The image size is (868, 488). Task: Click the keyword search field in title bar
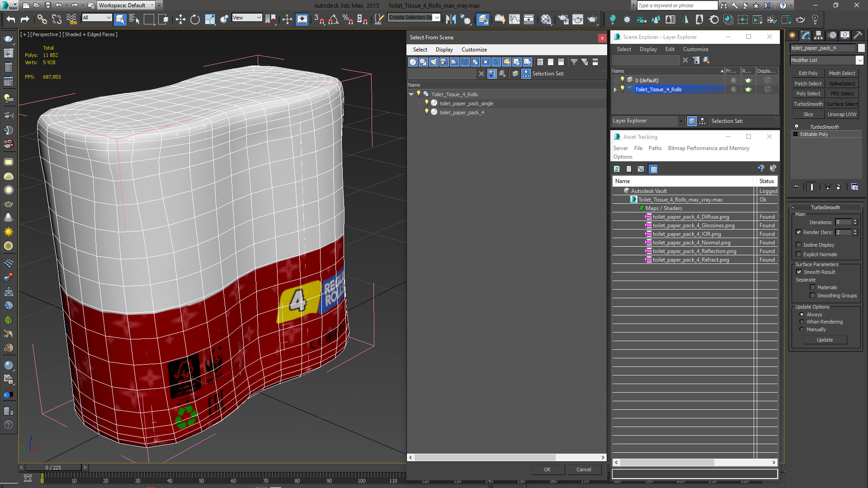(677, 5)
